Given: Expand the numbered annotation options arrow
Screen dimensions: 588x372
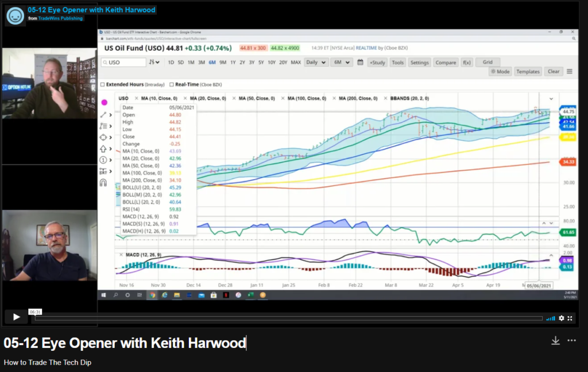Looking at the screenshot, I should [111, 160].
